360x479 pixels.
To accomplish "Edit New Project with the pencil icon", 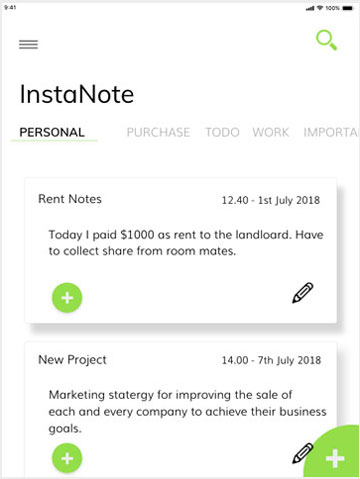I will [303, 453].
